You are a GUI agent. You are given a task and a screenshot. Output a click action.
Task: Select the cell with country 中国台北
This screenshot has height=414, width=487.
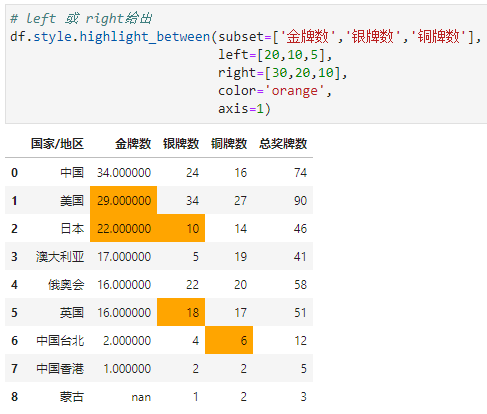pos(60,341)
